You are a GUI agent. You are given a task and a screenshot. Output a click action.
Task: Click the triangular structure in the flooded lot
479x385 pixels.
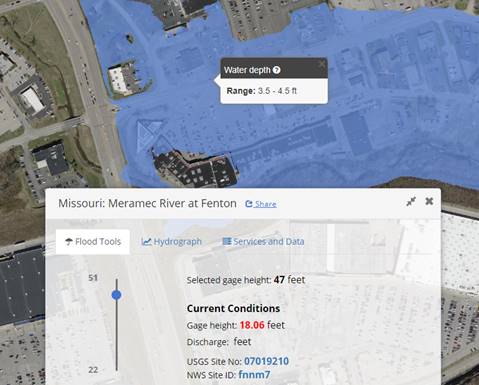[x=148, y=133]
